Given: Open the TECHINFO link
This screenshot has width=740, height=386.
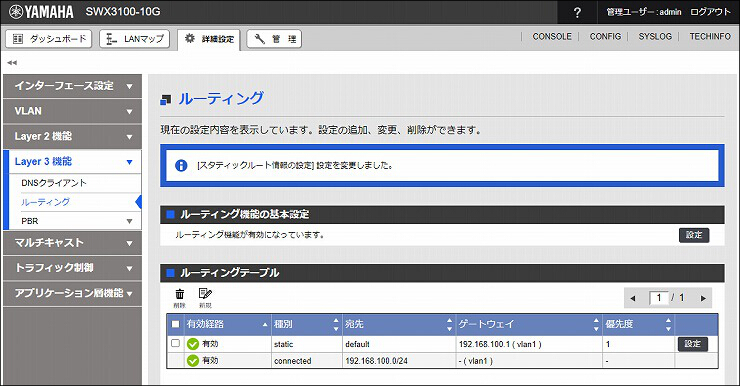Looking at the screenshot, I should point(710,36).
